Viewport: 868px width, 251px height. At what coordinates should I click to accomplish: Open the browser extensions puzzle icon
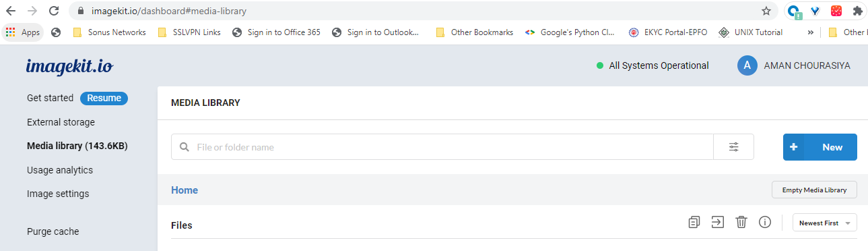pyautogui.click(x=857, y=11)
